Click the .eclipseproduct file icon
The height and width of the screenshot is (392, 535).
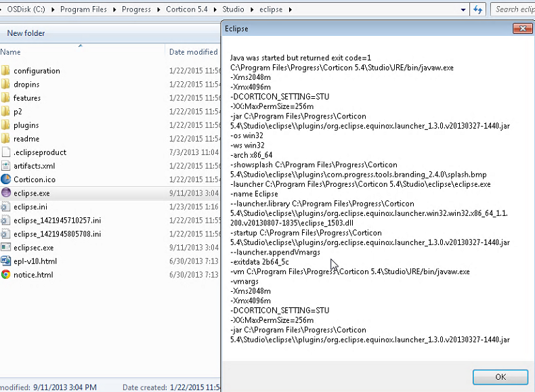(x=6, y=152)
